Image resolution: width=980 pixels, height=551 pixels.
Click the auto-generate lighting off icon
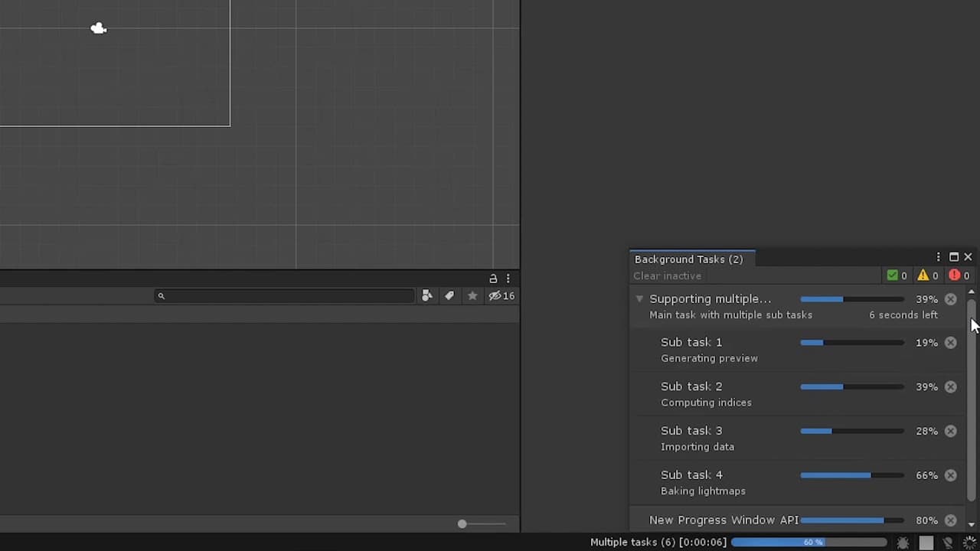(948, 543)
